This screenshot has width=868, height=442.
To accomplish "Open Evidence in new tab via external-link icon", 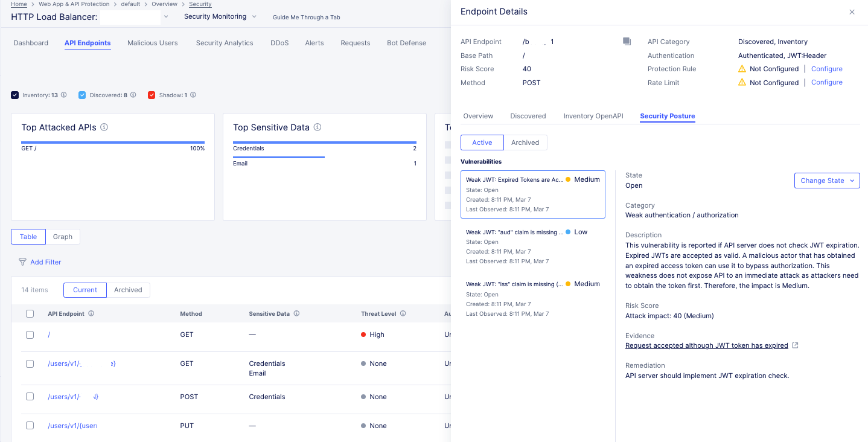I will [795, 345].
